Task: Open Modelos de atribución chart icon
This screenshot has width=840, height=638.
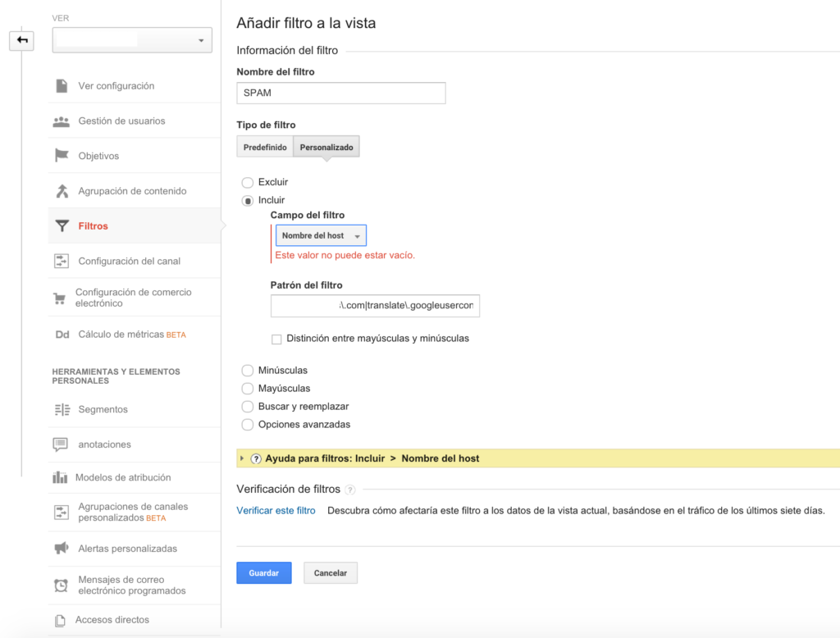Action: [61, 477]
